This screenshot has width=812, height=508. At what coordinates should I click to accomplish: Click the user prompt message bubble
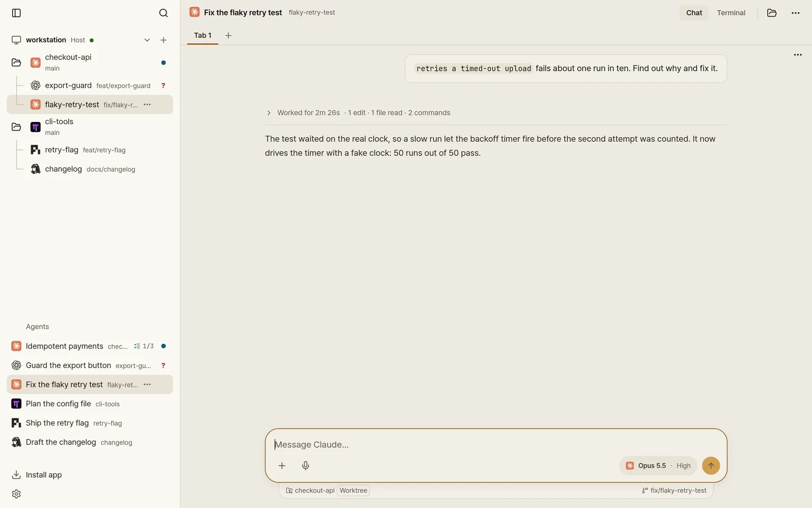pyautogui.click(x=566, y=69)
